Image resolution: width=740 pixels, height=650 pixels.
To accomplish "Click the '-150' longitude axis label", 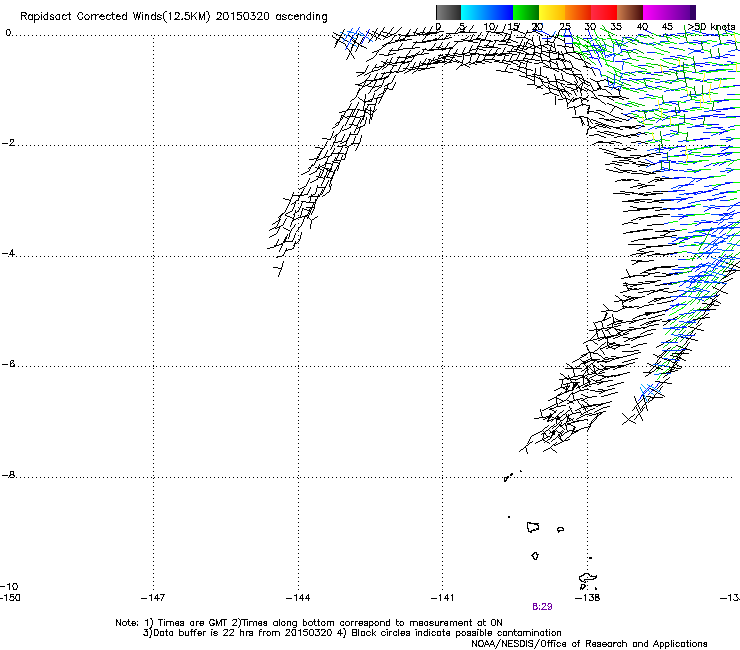I will pyautogui.click(x=10, y=598).
